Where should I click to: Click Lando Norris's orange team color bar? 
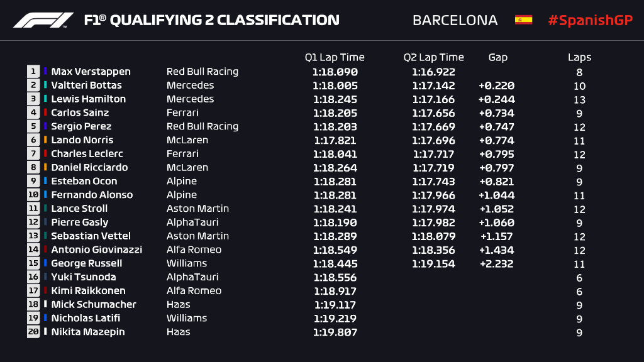click(x=45, y=140)
